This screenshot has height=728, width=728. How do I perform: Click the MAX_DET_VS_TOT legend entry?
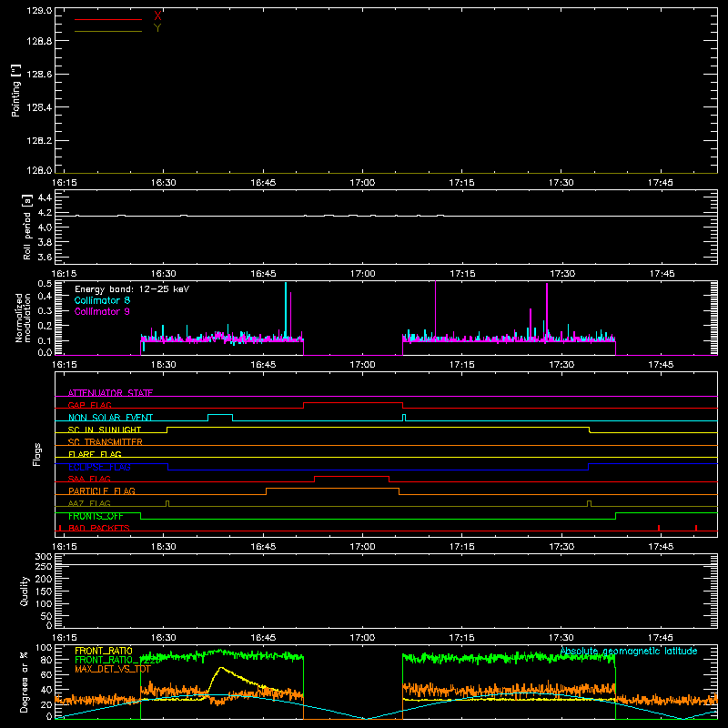(x=113, y=669)
